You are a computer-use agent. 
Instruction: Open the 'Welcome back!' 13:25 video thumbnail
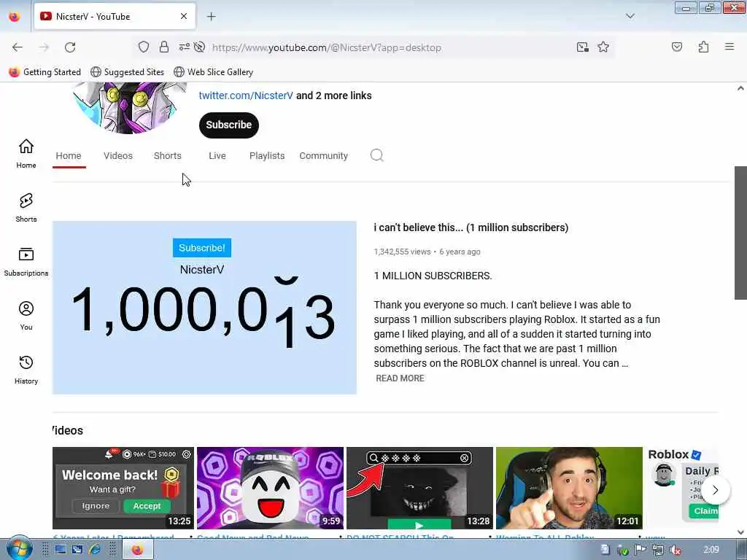(123, 488)
